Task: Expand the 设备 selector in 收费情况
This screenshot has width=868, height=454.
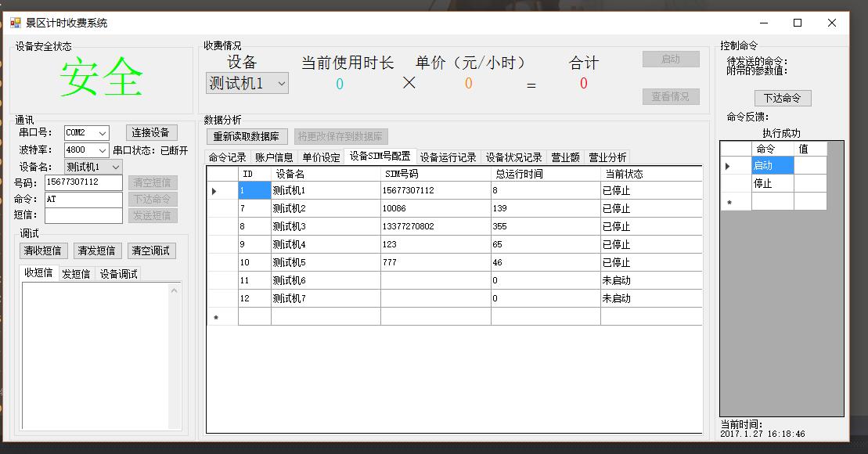Action: (x=281, y=83)
